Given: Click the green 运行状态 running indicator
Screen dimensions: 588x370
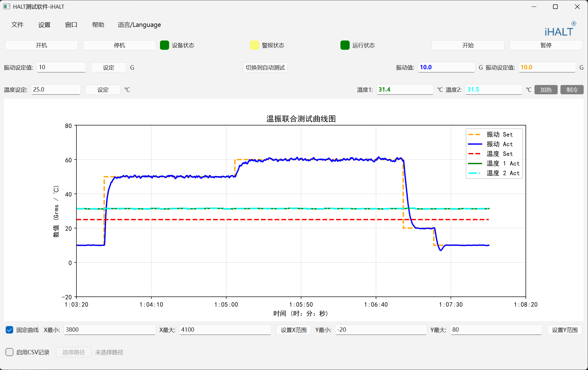Looking at the screenshot, I should click(345, 45).
